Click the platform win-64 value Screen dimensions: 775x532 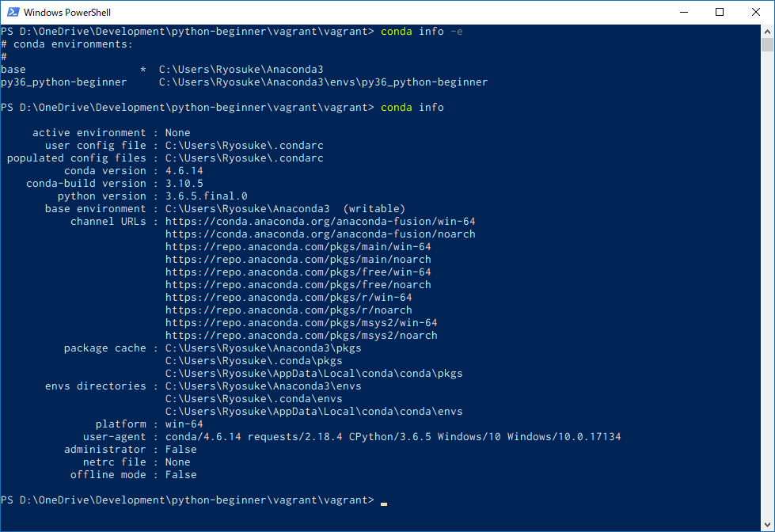pyautogui.click(x=182, y=424)
